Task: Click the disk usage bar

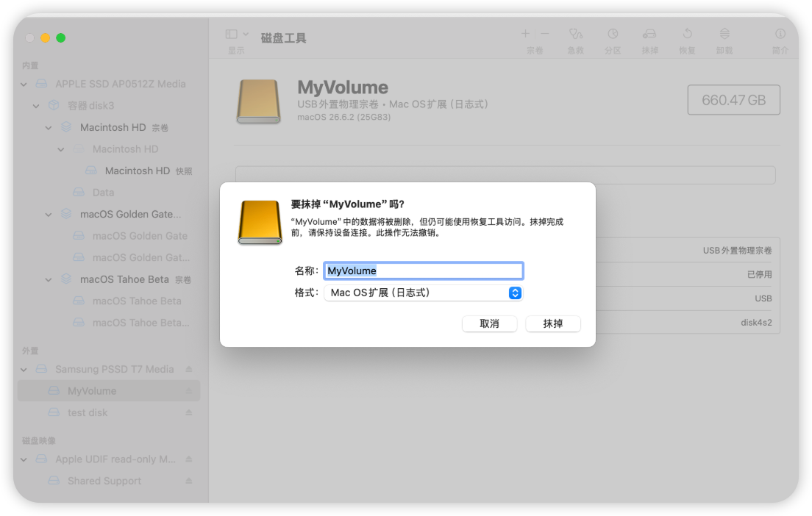Action: click(x=505, y=175)
